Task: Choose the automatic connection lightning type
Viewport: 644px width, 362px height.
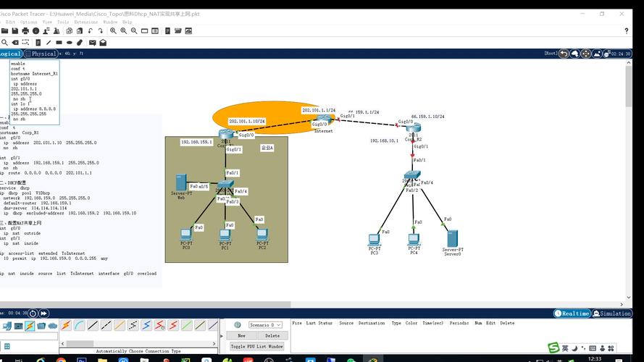Action: pos(66,326)
